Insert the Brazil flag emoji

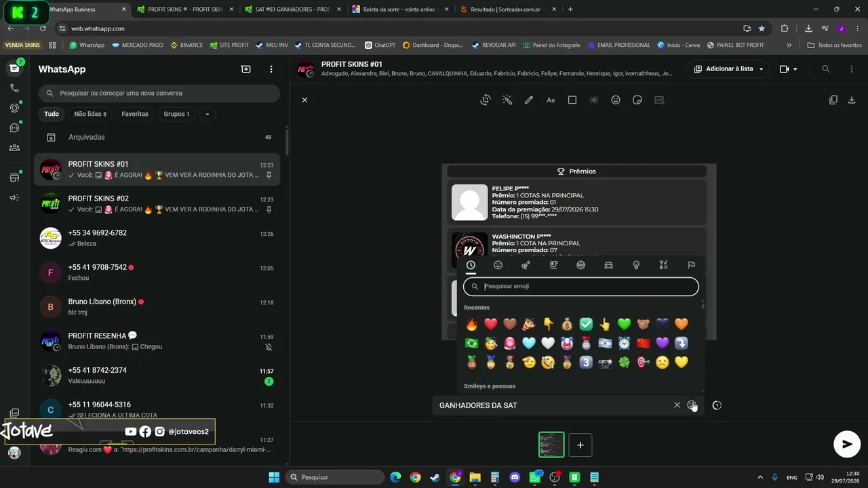(472, 343)
